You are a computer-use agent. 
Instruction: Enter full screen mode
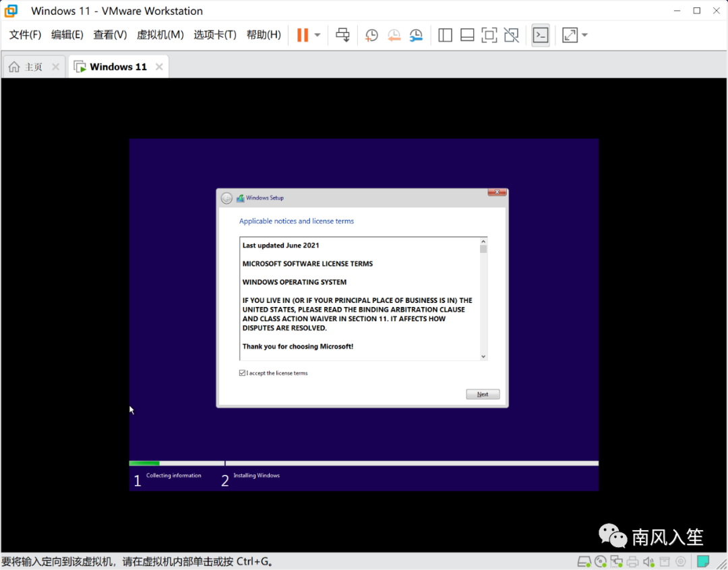pos(489,35)
